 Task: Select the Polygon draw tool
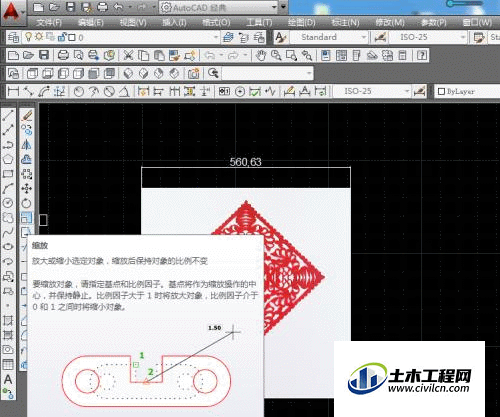[x=8, y=159]
